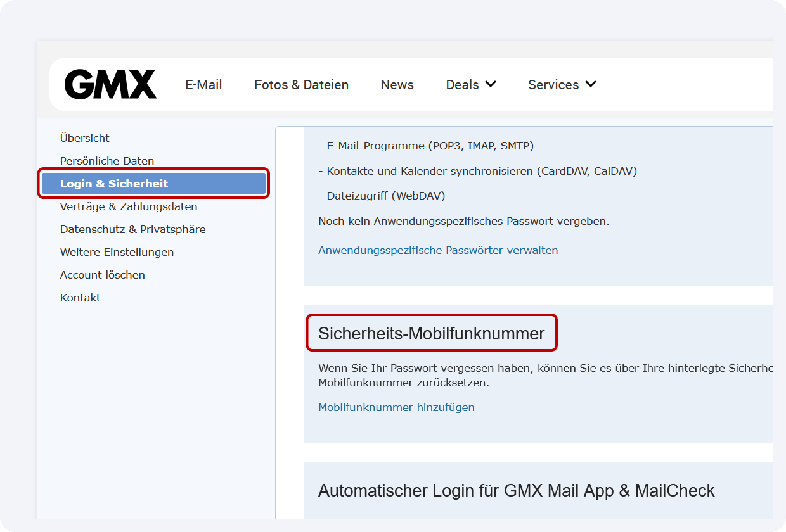Open the E-Mail section
The image size is (786, 532).
click(x=203, y=85)
